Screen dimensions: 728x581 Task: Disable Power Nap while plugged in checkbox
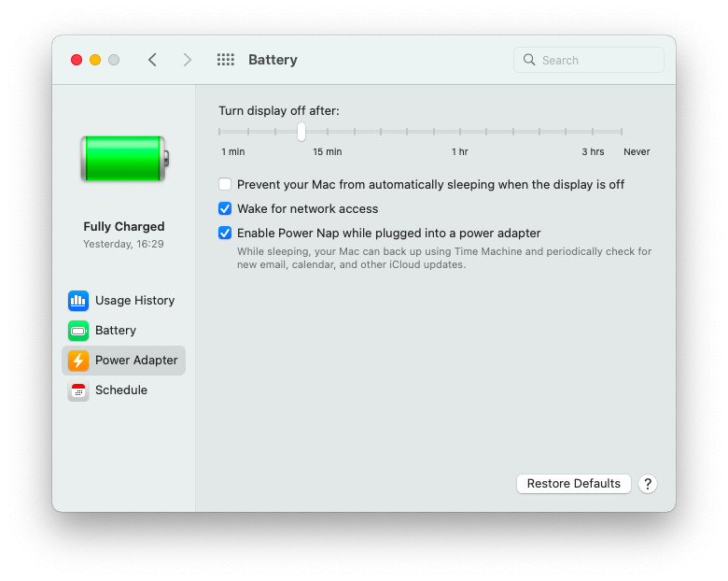[x=225, y=233]
